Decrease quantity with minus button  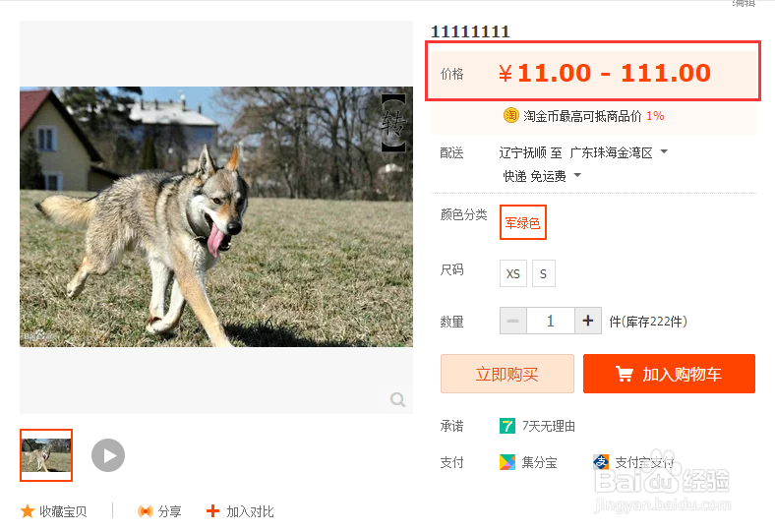[513, 321]
